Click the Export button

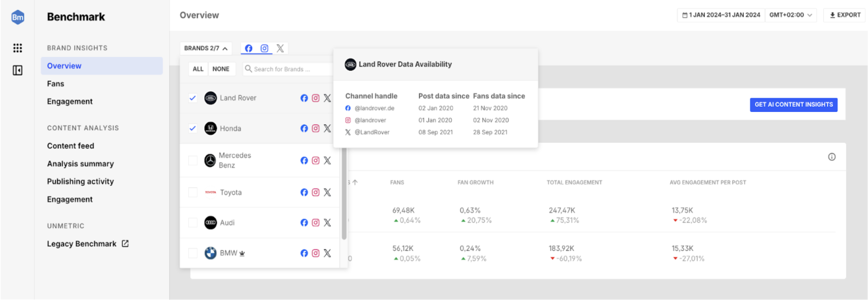tap(845, 15)
